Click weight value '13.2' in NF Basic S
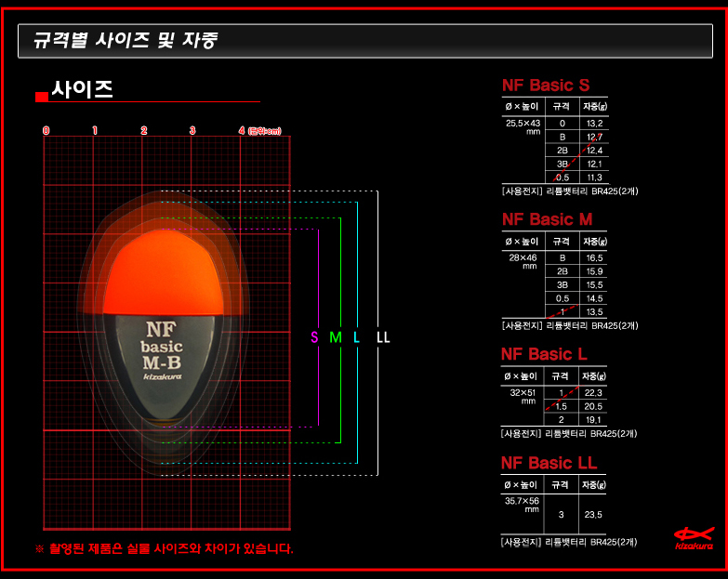The width and height of the screenshot is (728, 579). pyautogui.click(x=594, y=124)
